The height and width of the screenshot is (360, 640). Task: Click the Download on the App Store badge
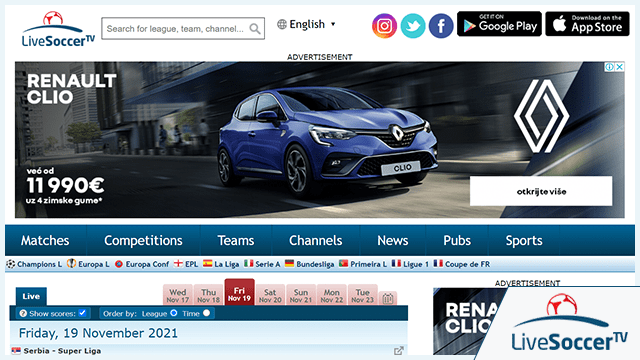587,24
